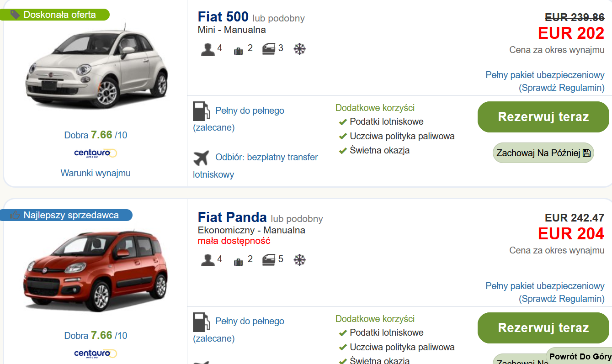Click the passenger seats icon for Fiat 500
The width and height of the screenshot is (612, 364).
pyautogui.click(x=208, y=49)
